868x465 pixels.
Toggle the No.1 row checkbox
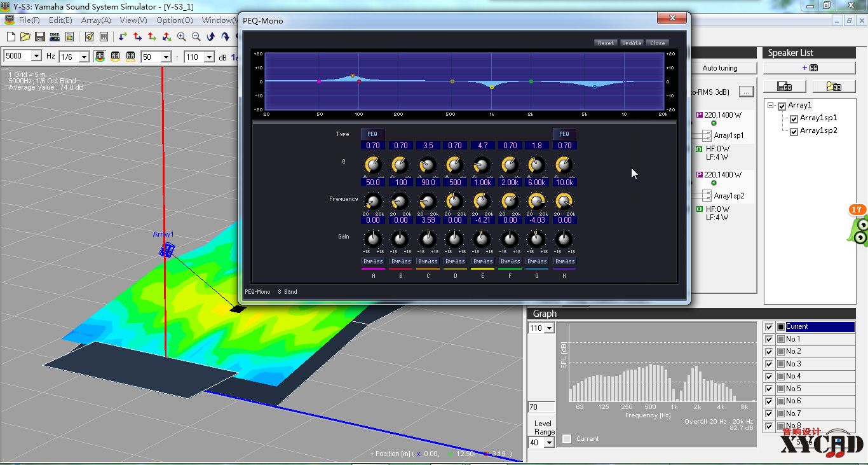click(769, 339)
